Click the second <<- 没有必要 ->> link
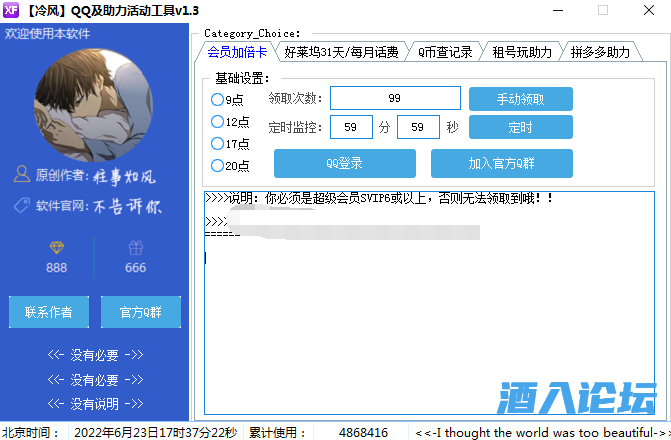The height and width of the screenshot is (440, 671). pyautogui.click(x=95, y=380)
